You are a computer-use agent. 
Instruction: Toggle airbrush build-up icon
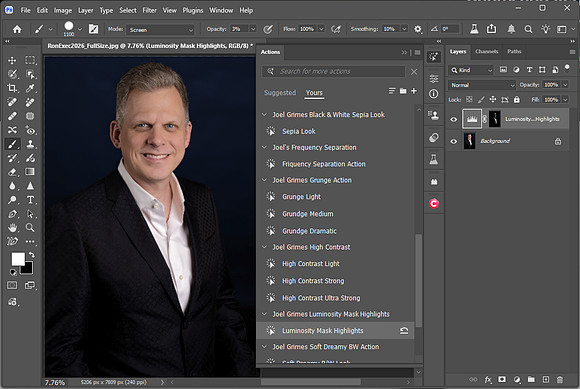pyautogui.click(x=336, y=29)
